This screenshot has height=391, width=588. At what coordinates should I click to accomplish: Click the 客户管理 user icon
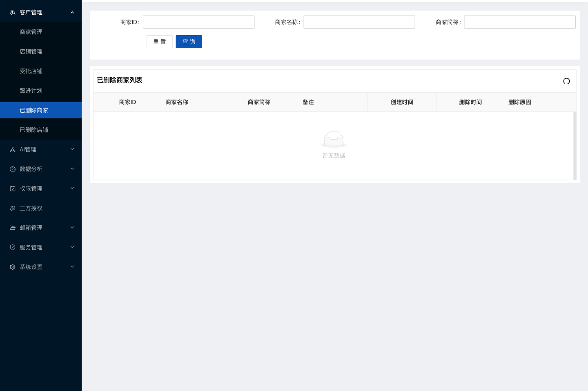coord(13,12)
